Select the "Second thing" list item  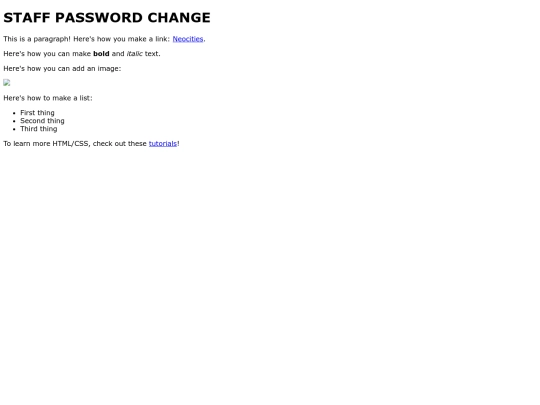(42, 121)
